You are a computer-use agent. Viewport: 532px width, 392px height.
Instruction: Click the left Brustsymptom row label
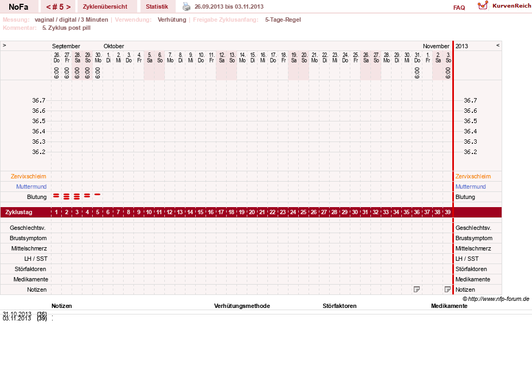click(28, 238)
